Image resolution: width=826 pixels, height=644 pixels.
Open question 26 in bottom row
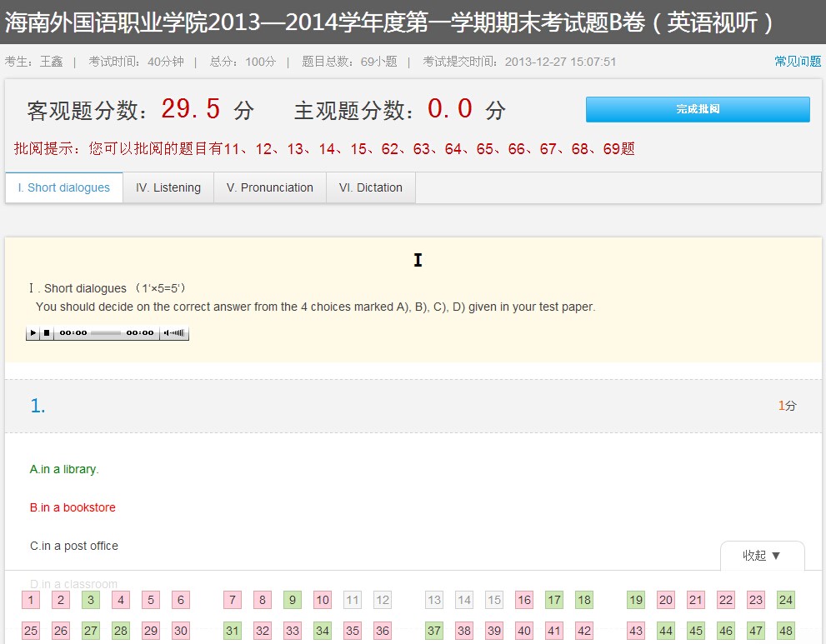[x=61, y=631]
